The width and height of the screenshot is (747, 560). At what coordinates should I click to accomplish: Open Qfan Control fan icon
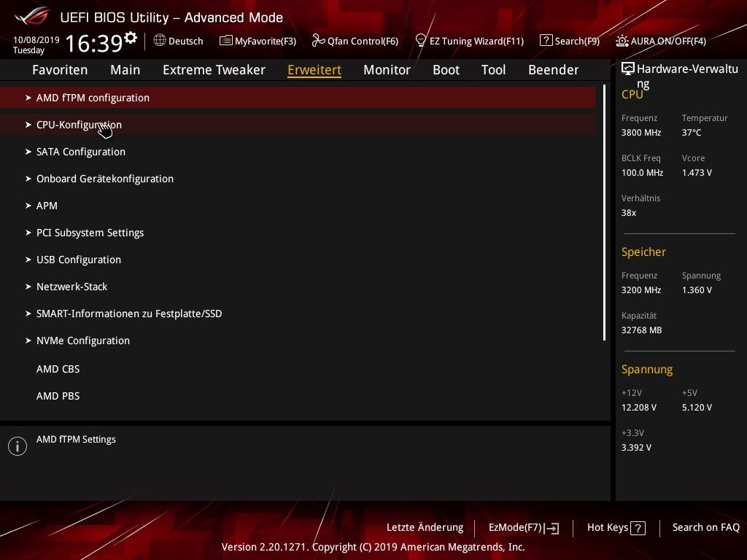click(x=318, y=41)
